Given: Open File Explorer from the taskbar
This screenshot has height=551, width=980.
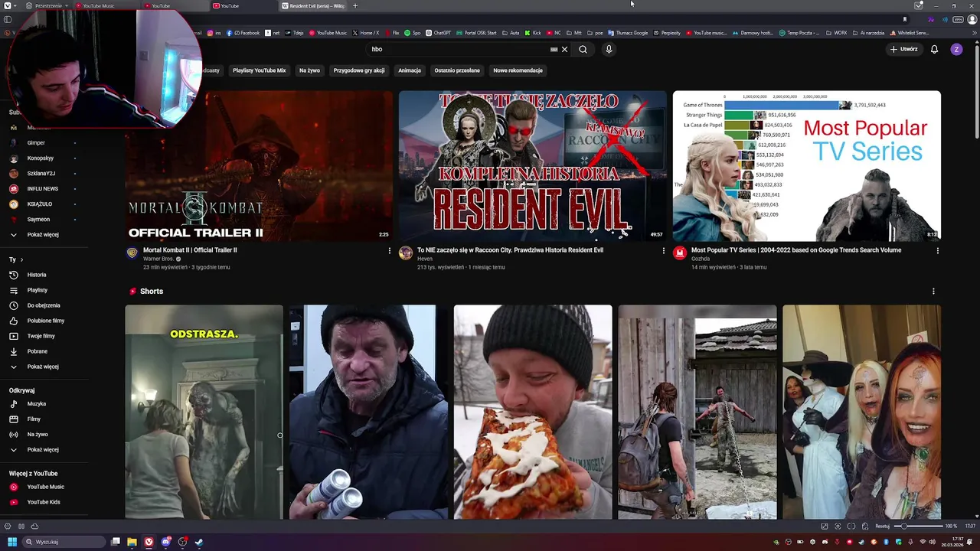Looking at the screenshot, I should [x=132, y=542].
